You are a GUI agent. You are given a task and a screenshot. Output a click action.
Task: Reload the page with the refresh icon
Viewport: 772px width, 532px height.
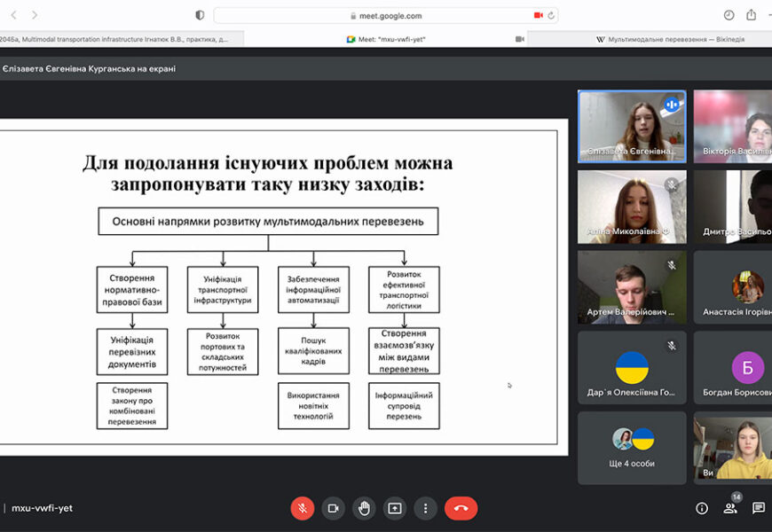point(551,15)
